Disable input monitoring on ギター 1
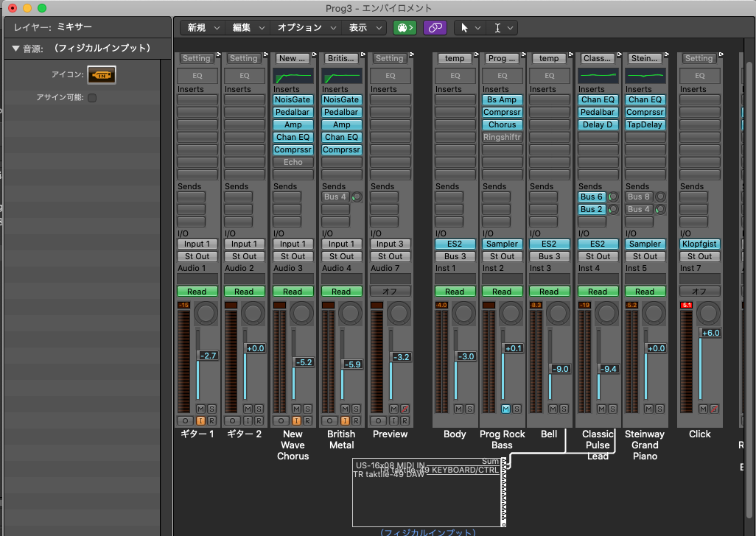 [x=200, y=420]
